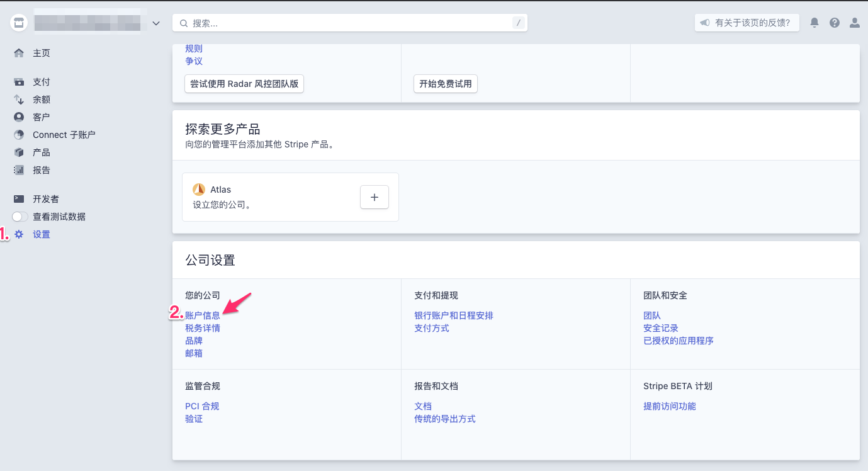
Task: Click the 客户 customers icon
Action: (x=19, y=117)
